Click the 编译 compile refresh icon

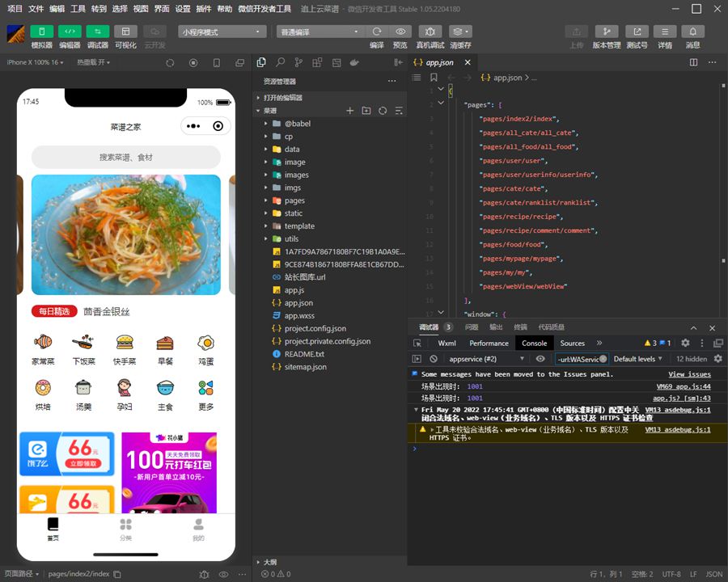click(377, 32)
